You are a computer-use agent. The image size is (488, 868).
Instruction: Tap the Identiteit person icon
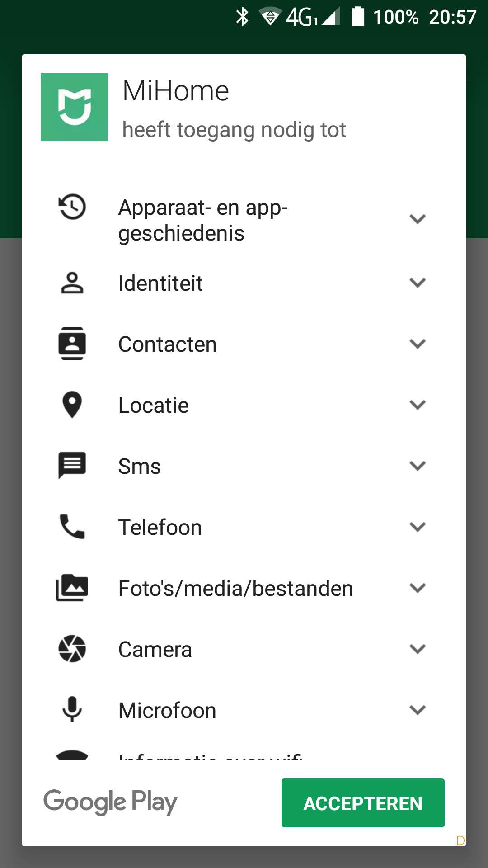pyautogui.click(x=72, y=283)
